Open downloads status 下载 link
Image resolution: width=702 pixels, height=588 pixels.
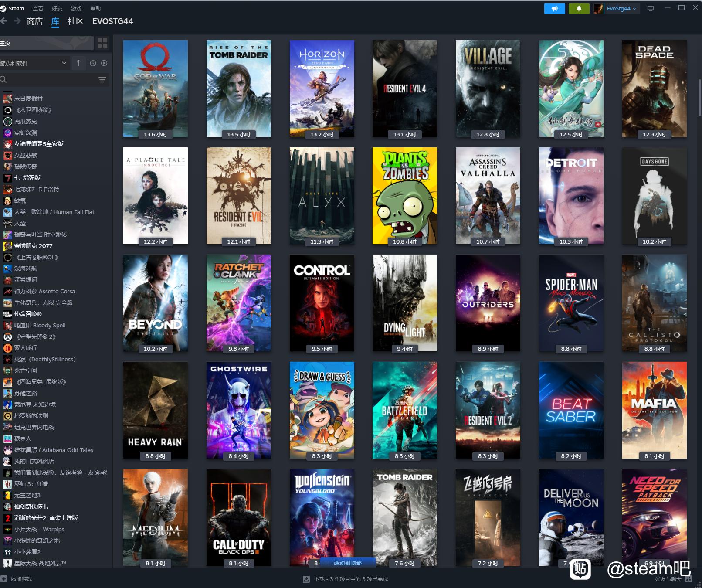click(x=346, y=579)
